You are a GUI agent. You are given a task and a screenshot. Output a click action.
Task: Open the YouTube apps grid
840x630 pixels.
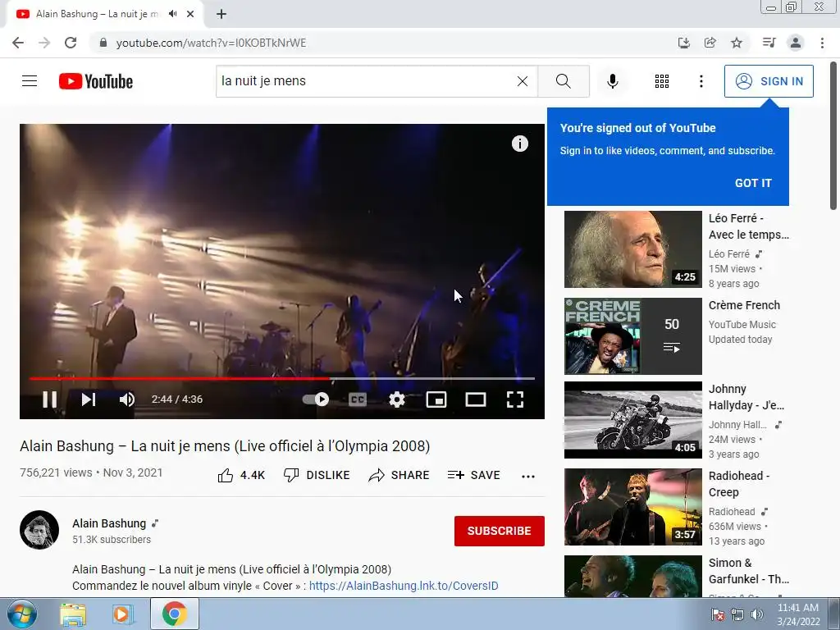[662, 81]
